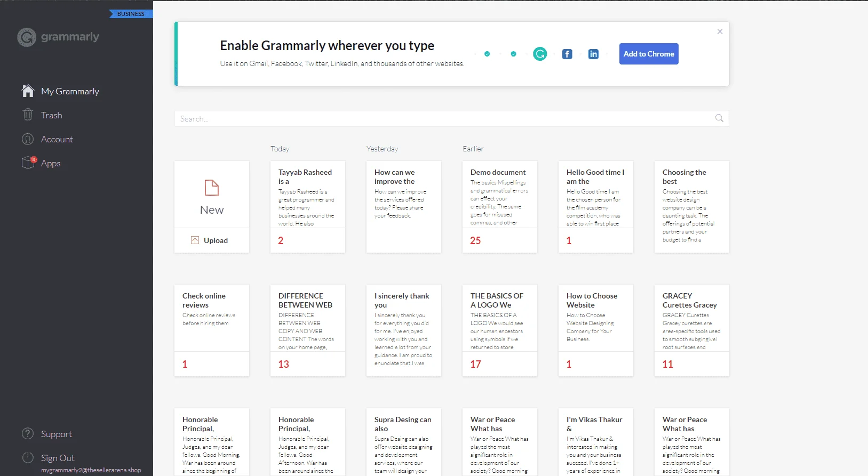Click the New document page icon
The image size is (868, 476).
click(212, 188)
